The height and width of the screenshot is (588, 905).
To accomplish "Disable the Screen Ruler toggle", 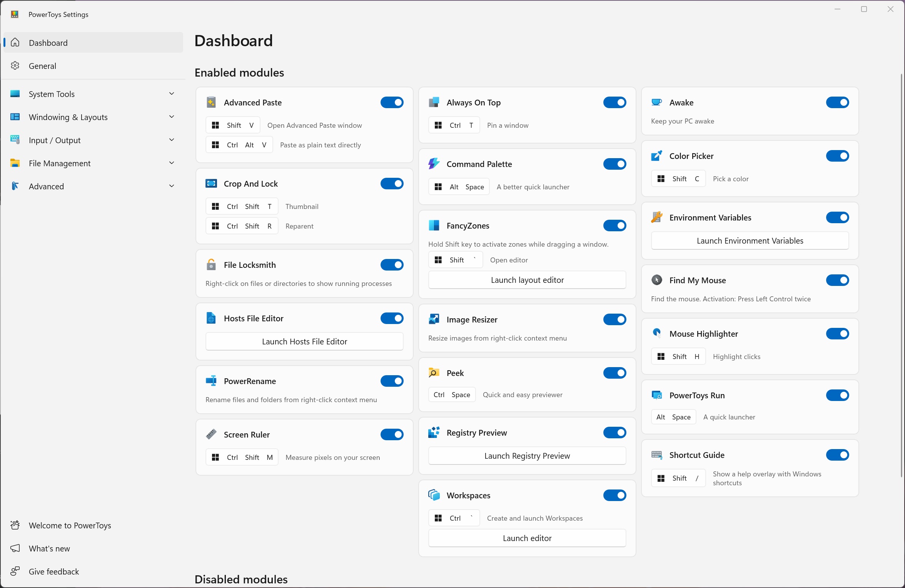I will point(392,434).
